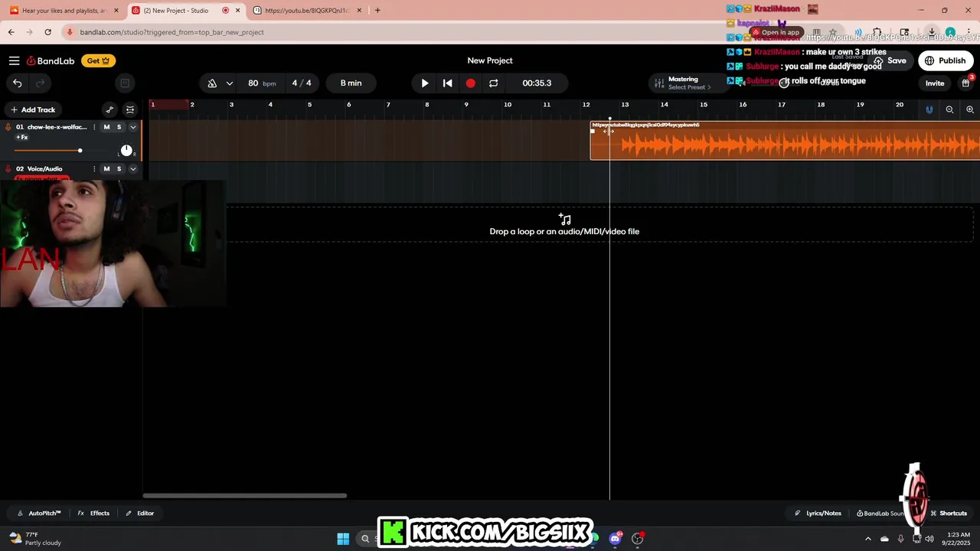
Task: Toggle loop cycle mode
Action: (493, 83)
